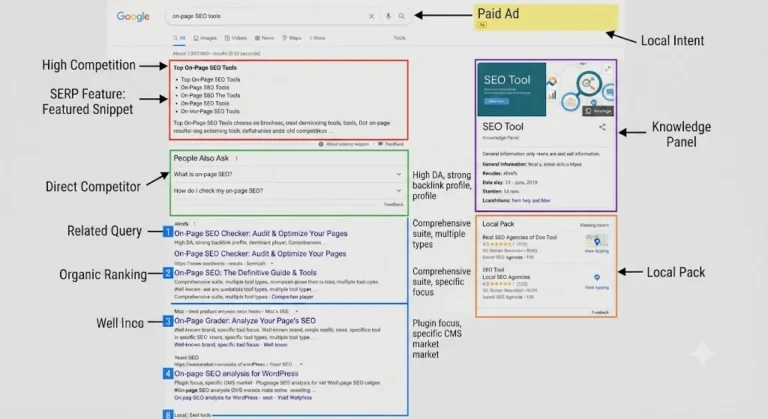Image resolution: width=768 pixels, height=419 pixels.
Task: Expand 'How do I check my on-page SEO?'
Action: click(x=288, y=191)
